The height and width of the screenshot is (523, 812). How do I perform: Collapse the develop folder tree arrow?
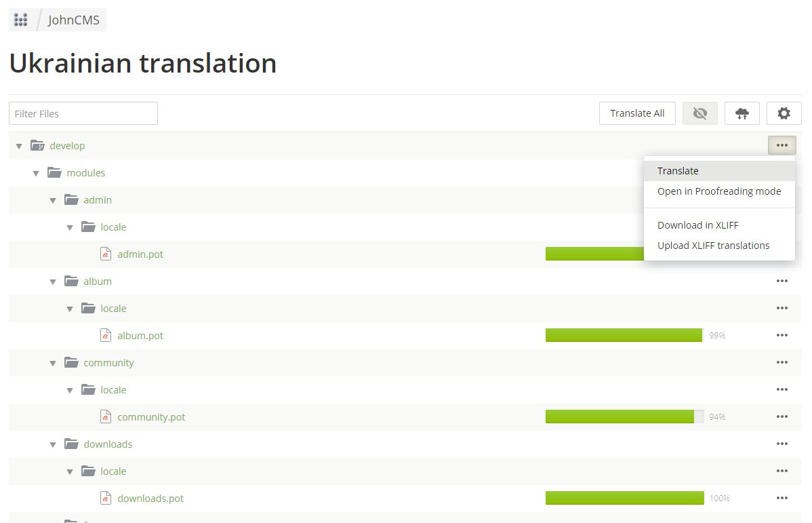[19, 146]
